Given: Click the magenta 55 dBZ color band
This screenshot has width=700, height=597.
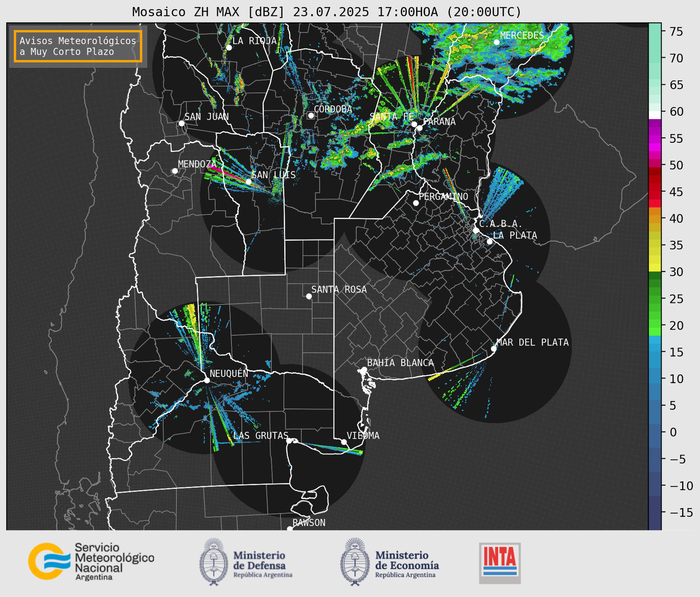Looking at the screenshot, I should (x=655, y=139).
